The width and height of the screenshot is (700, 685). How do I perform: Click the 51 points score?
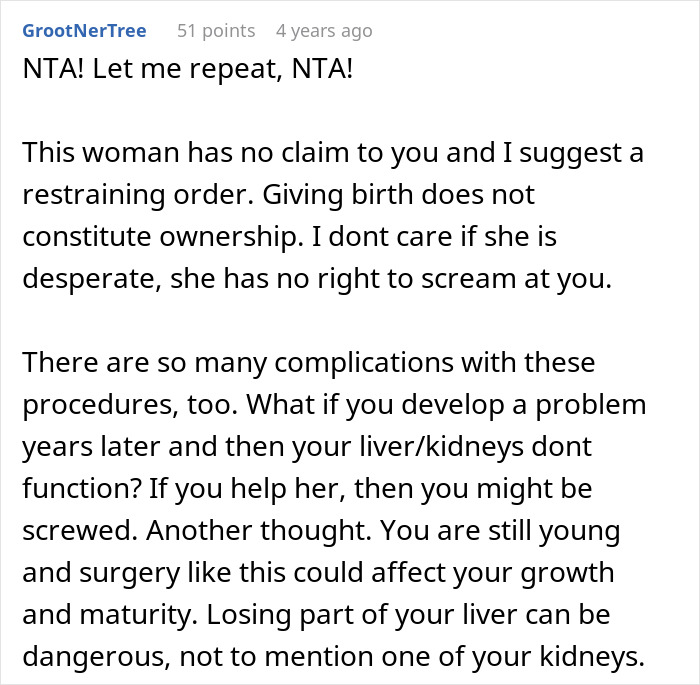pos(216,31)
